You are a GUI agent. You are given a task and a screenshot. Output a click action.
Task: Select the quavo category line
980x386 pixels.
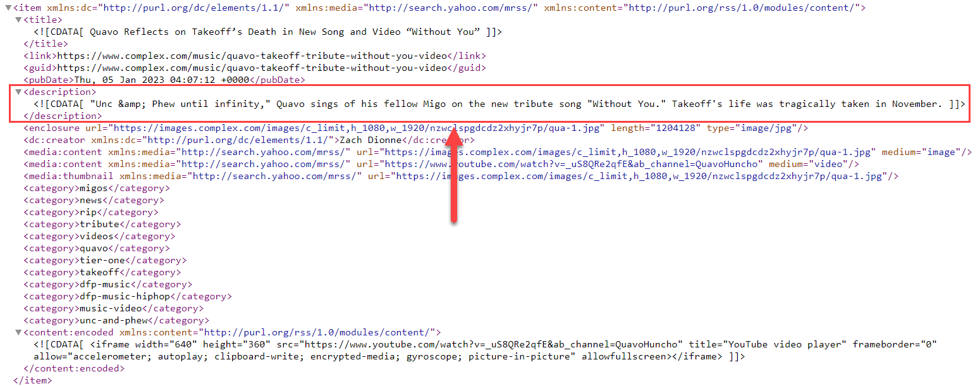(x=97, y=249)
